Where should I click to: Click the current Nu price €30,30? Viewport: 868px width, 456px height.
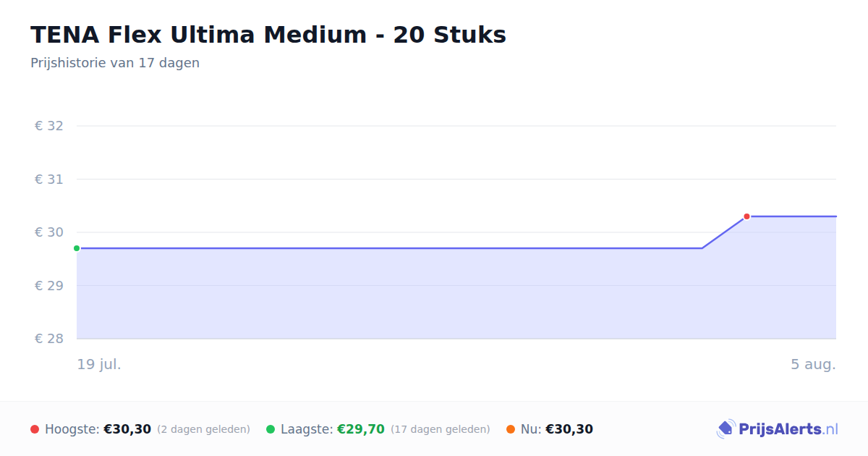[569, 429]
